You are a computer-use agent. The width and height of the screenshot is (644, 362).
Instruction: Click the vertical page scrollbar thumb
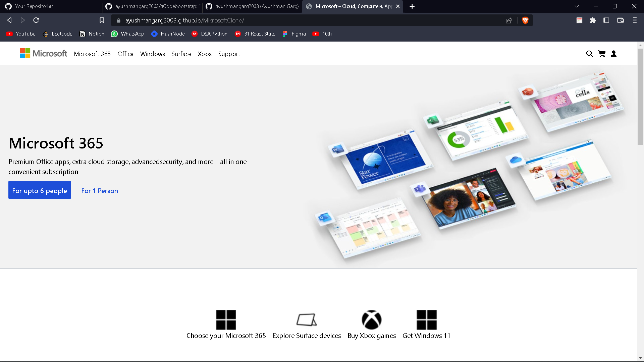pos(640,97)
